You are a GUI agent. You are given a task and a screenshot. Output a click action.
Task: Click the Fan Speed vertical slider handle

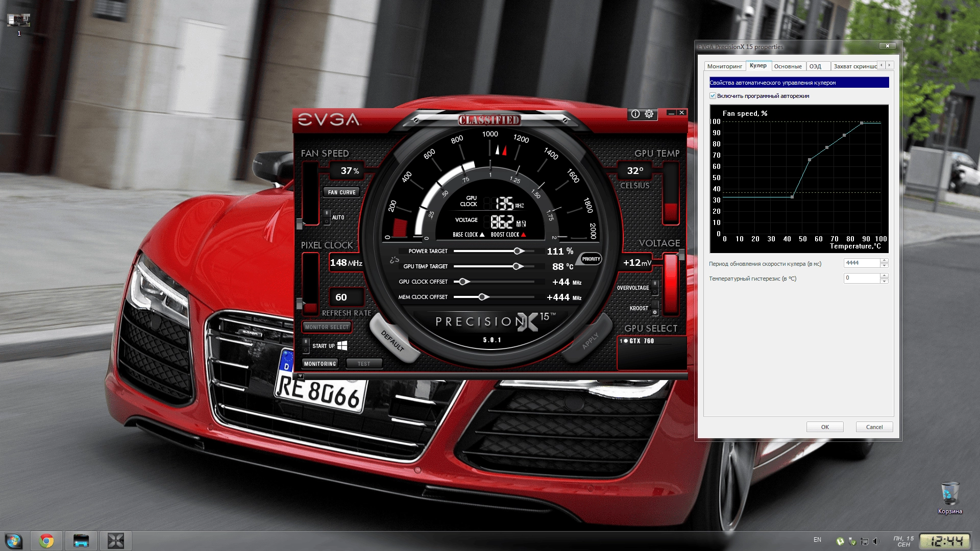[x=300, y=223]
